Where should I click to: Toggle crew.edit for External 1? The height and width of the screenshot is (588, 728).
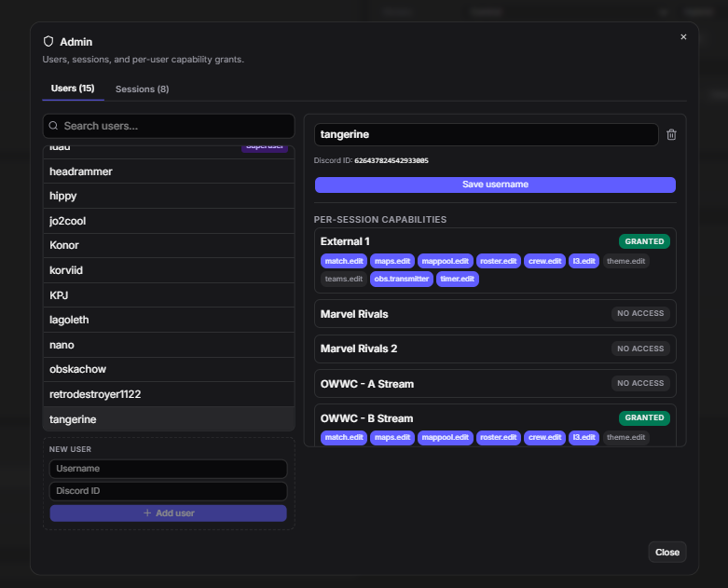tap(544, 261)
